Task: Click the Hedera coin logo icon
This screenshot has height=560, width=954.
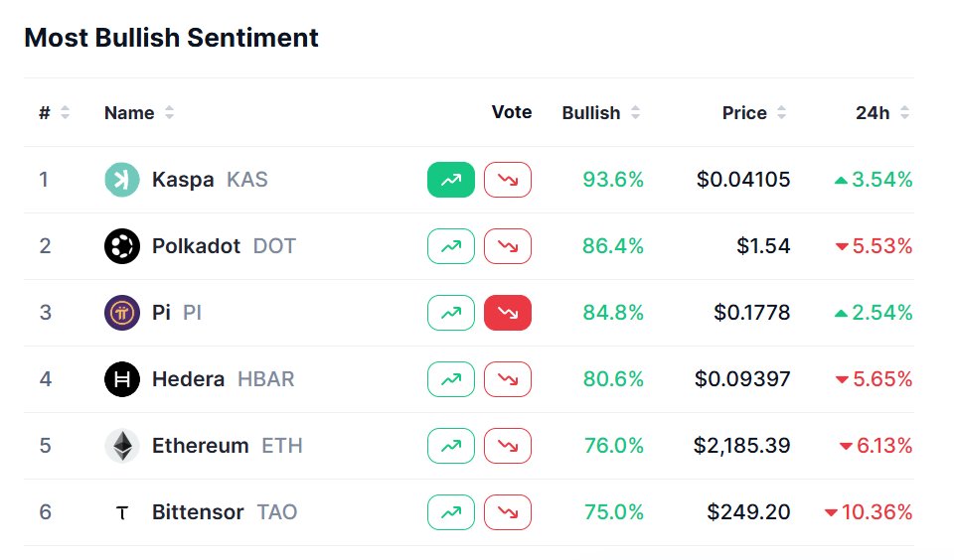Action: 122,379
